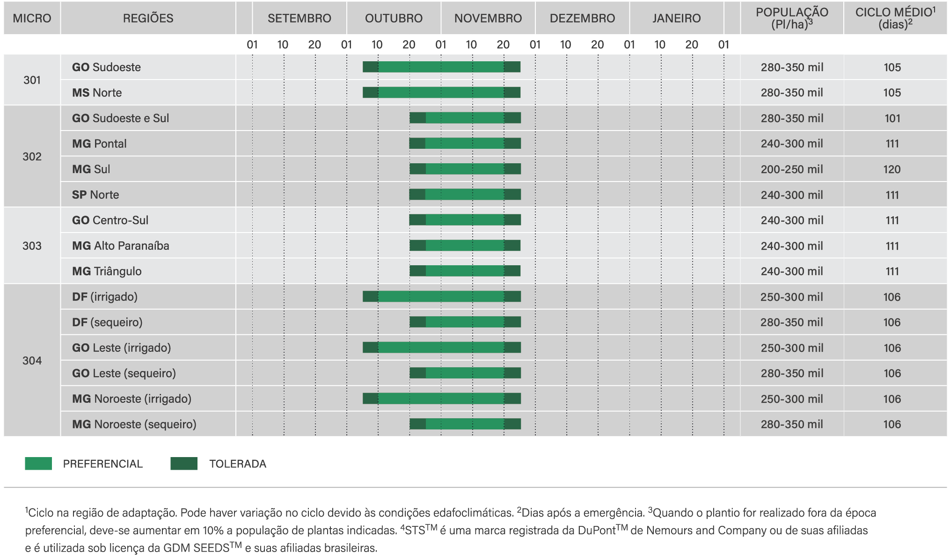Click the GO Sudoeste region row label
This screenshot has width=950, height=560.
click(x=106, y=67)
